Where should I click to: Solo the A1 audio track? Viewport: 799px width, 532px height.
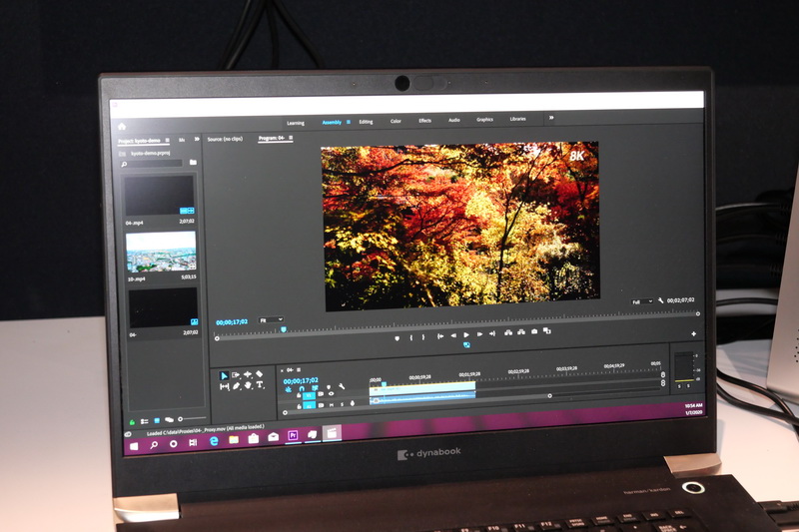click(342, 404)
